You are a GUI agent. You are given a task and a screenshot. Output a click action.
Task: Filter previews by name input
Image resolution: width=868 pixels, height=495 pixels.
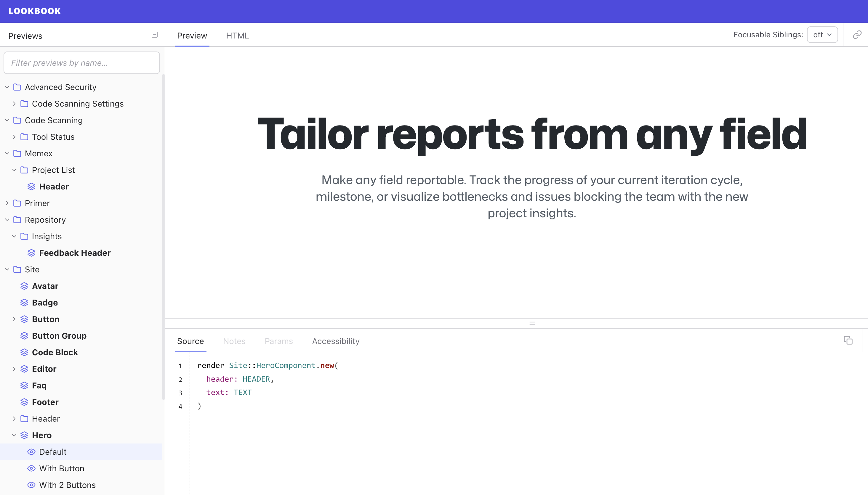pyautogui.click(x=82, y=62)
